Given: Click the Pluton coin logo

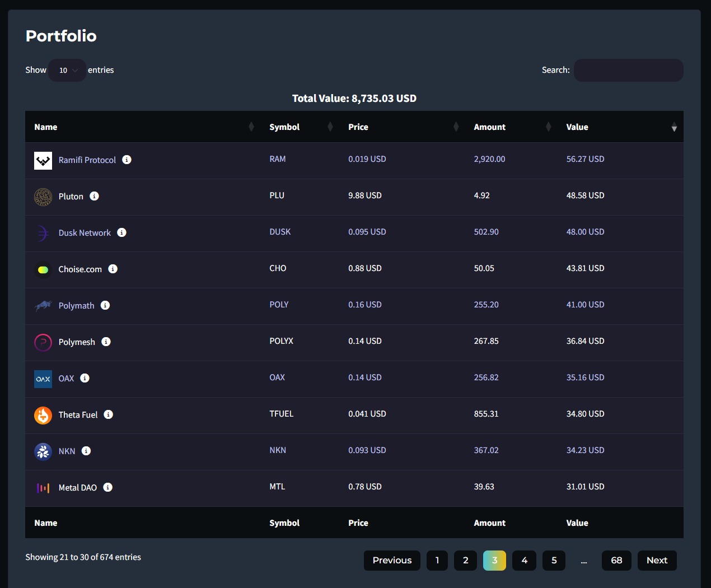Looking at the screenshot, I should point(43,197).
